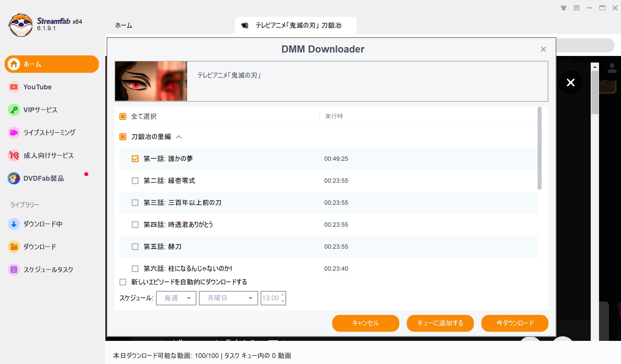
Task: Click the 00:49:25 duration value
Action: coord(336,159)
